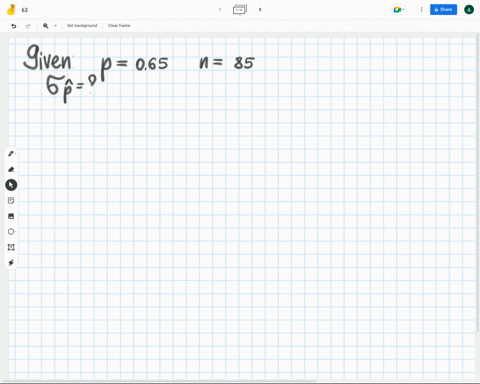
Task: Click Clear frame
Action: (119, 25)
